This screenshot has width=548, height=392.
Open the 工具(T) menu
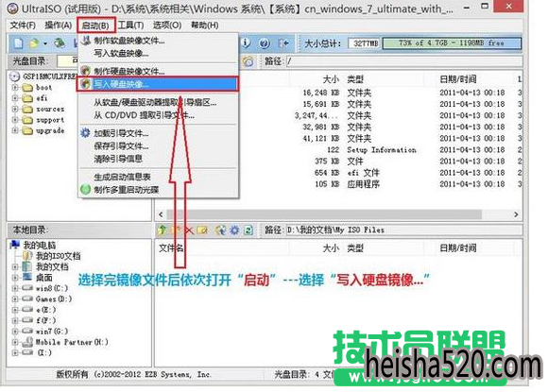[x=130, y=26]
